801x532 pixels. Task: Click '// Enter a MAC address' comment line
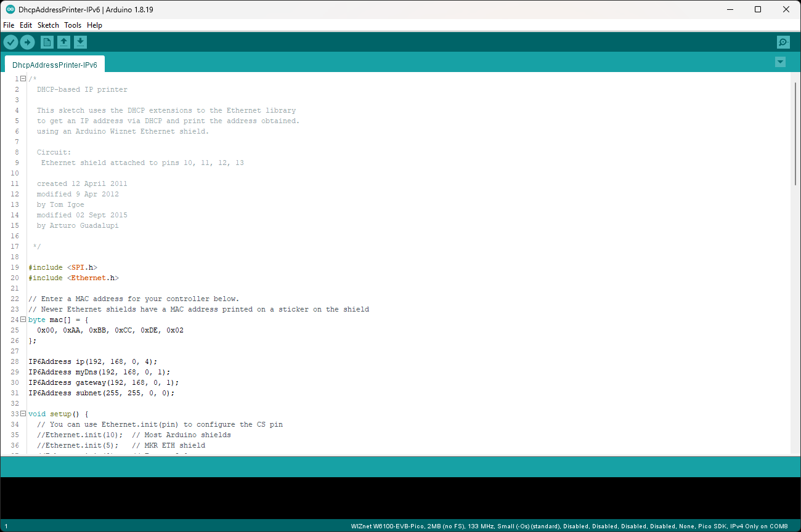coord(134,299)
